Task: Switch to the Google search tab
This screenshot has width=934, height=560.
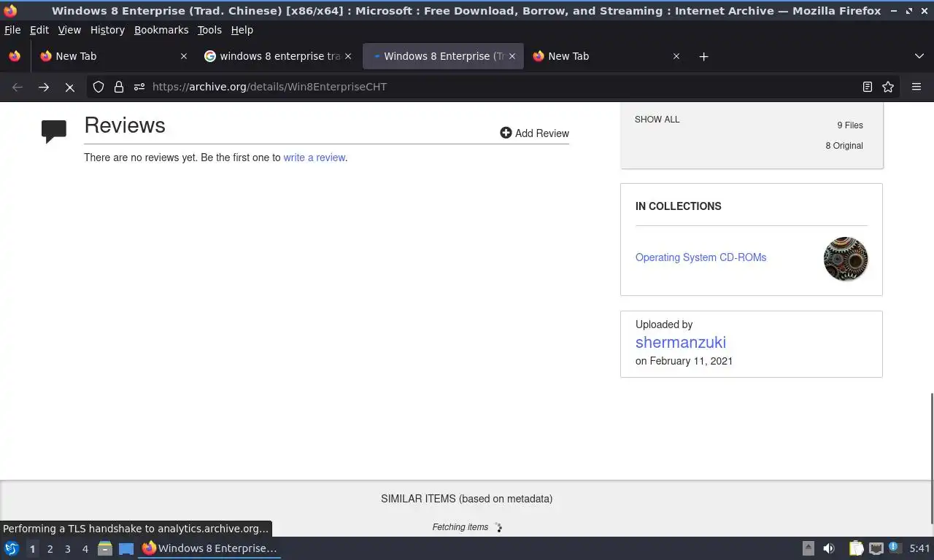Action: (277, 56)
